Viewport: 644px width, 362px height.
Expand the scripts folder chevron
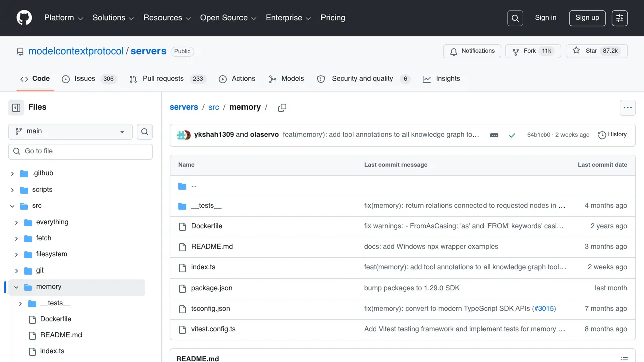click(12, 190)
